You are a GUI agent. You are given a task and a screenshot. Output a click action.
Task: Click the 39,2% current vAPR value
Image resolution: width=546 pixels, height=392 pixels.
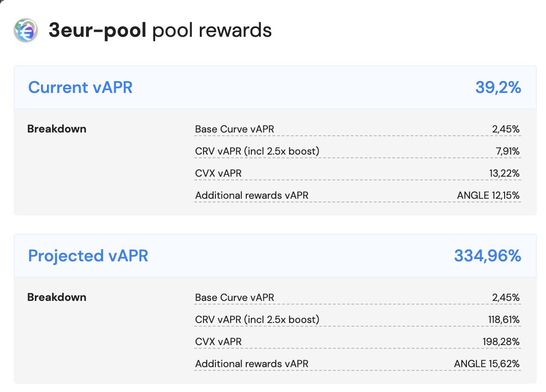point(499,87)
